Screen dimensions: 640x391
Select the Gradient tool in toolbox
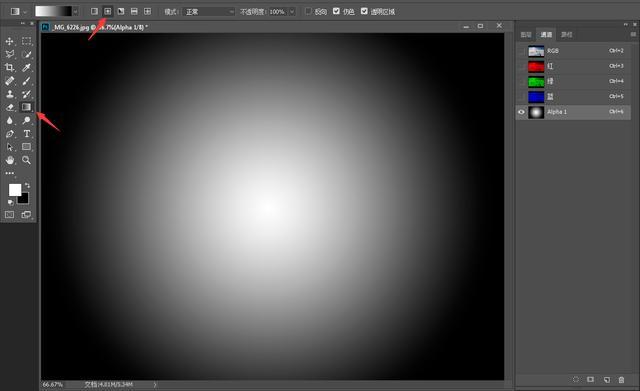point(27,107)
